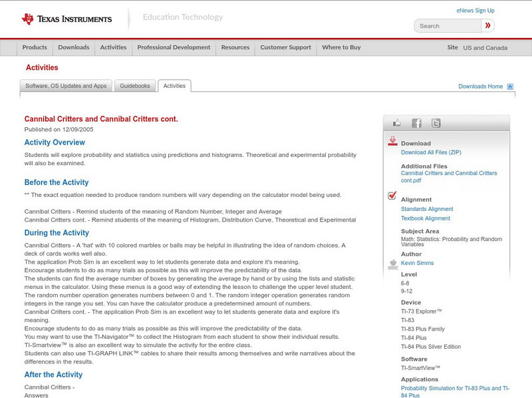Click into the Search field
Screen dimensions: 532x398
coord(448,26)
